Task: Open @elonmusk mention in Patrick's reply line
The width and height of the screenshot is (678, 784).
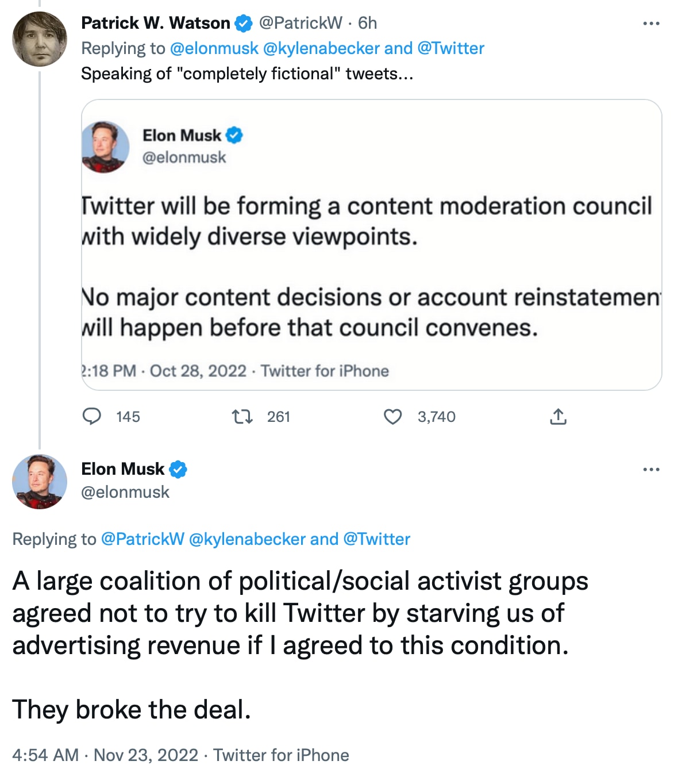Action: coord(214,48)
